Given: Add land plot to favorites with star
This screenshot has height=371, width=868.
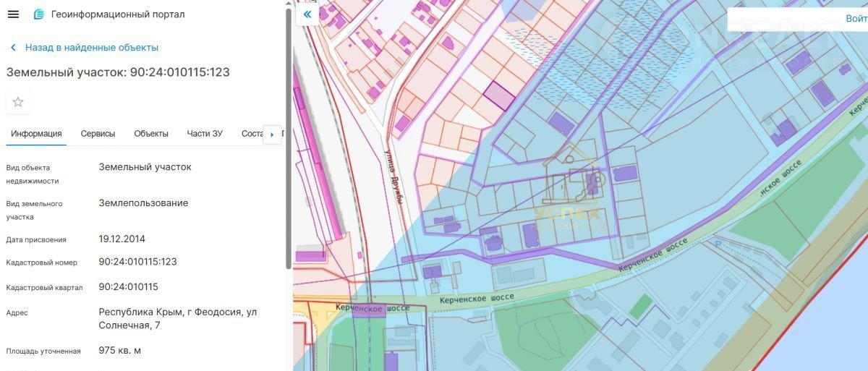Looking at the screenshot, I should (18, 102).
